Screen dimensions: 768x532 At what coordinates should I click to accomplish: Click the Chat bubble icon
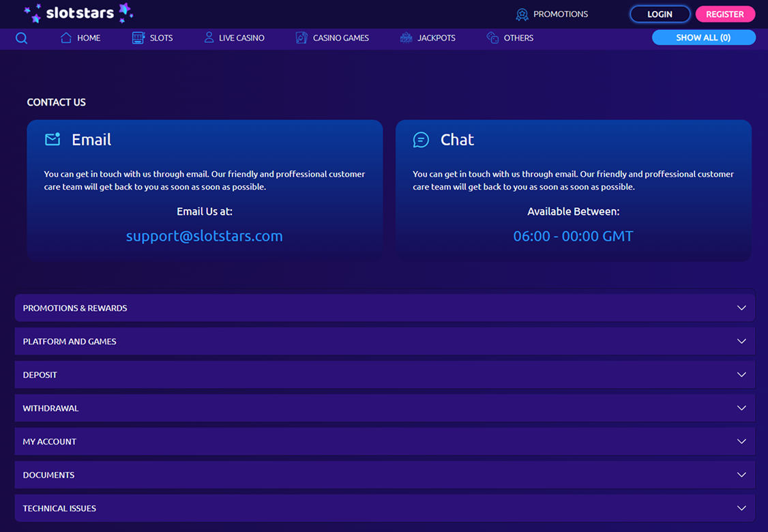point(421,140)
